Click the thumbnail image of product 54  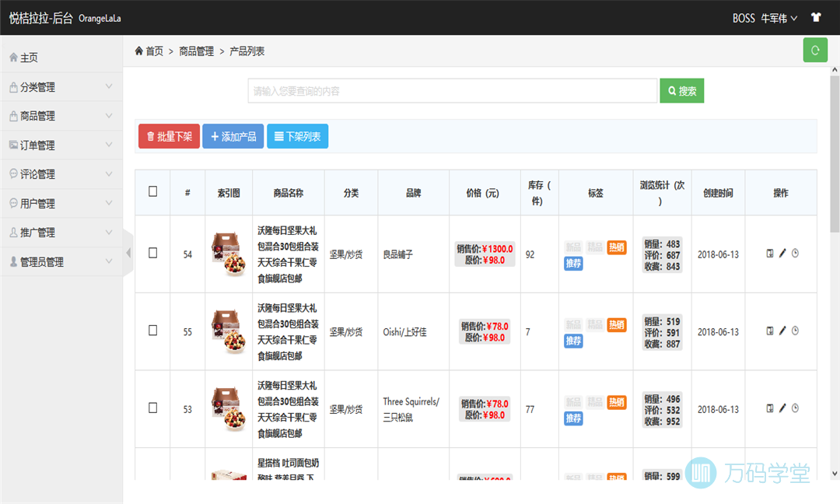tap(229, 254)
